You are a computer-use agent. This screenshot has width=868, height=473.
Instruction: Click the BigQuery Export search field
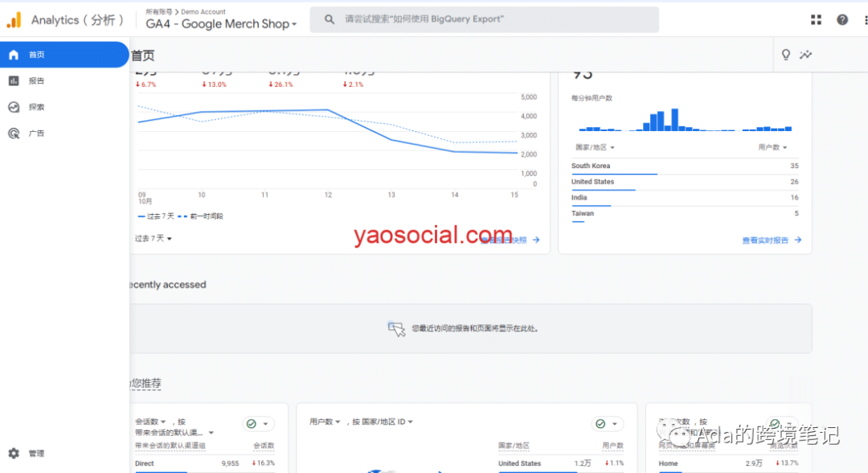(x=485, y=19)
